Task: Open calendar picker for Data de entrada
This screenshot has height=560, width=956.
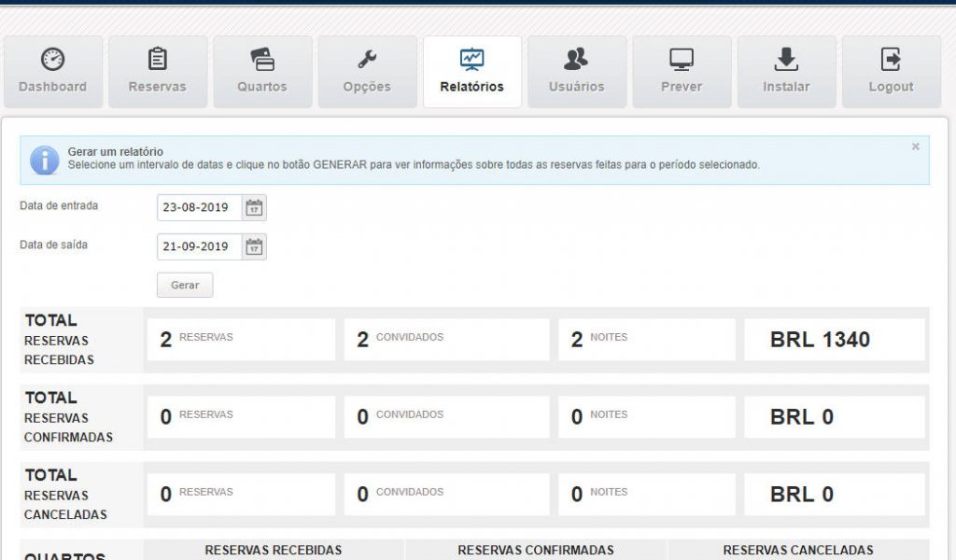Action: coord(254,208)
